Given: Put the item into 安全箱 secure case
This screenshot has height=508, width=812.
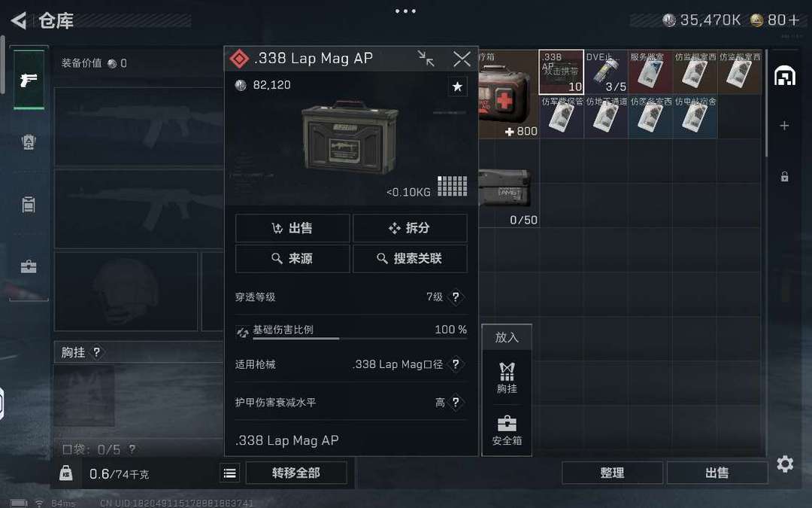Looking at the screenshot, I should (507, 430).
